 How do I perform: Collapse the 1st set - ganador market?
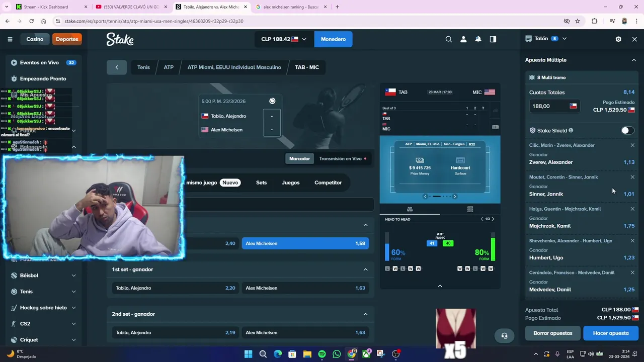tap(365, 269)
